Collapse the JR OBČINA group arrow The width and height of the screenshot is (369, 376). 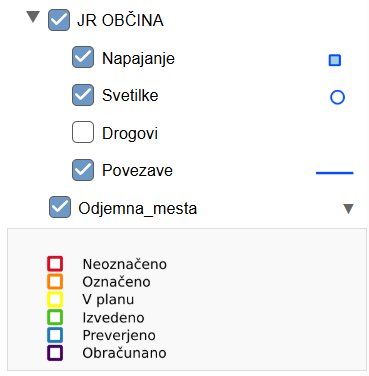pyautogui.click(x=33, y=17)
